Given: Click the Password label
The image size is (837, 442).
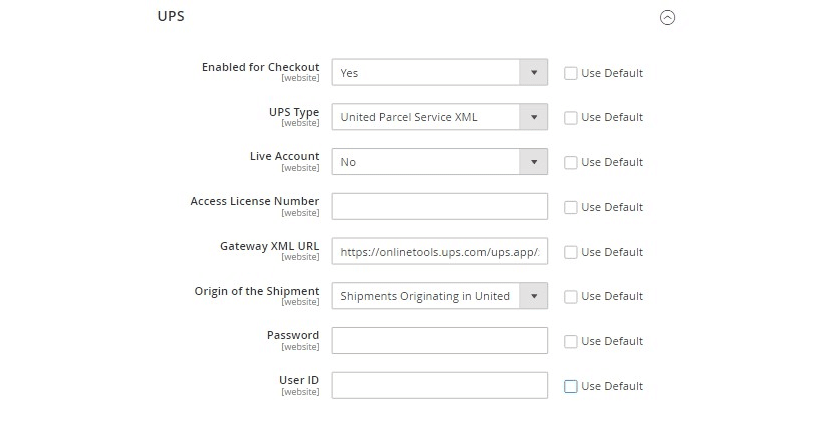Looking at the screenshot, I should [x=293, y=335].
